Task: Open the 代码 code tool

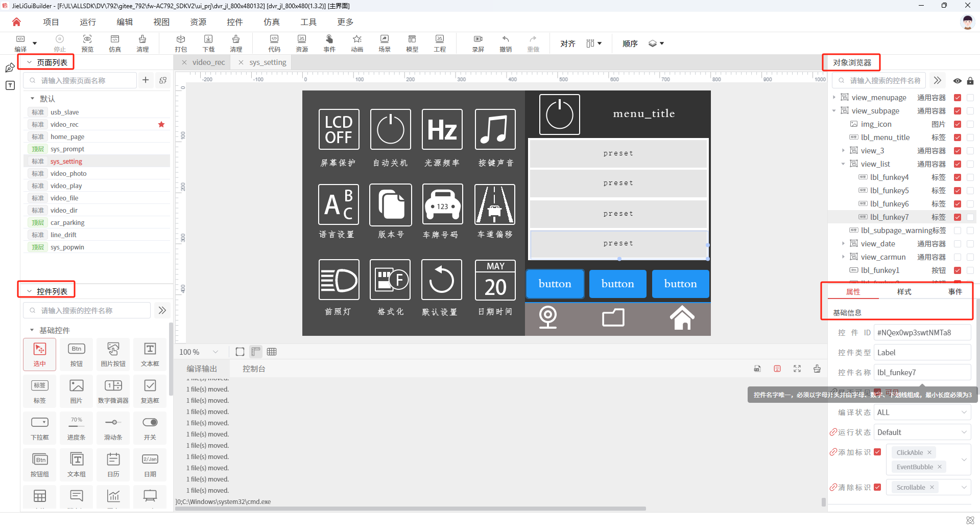Action: point(274,43)
